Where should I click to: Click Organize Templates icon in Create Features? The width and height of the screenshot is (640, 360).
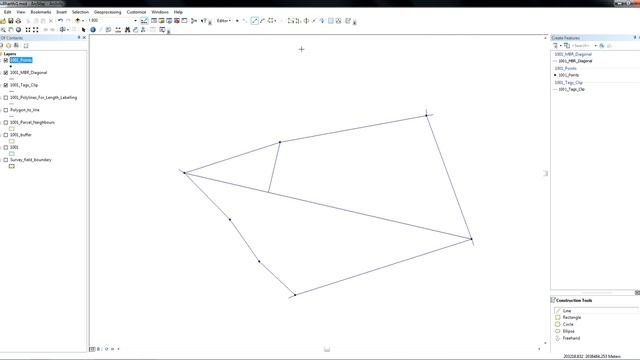pos(567,46)
